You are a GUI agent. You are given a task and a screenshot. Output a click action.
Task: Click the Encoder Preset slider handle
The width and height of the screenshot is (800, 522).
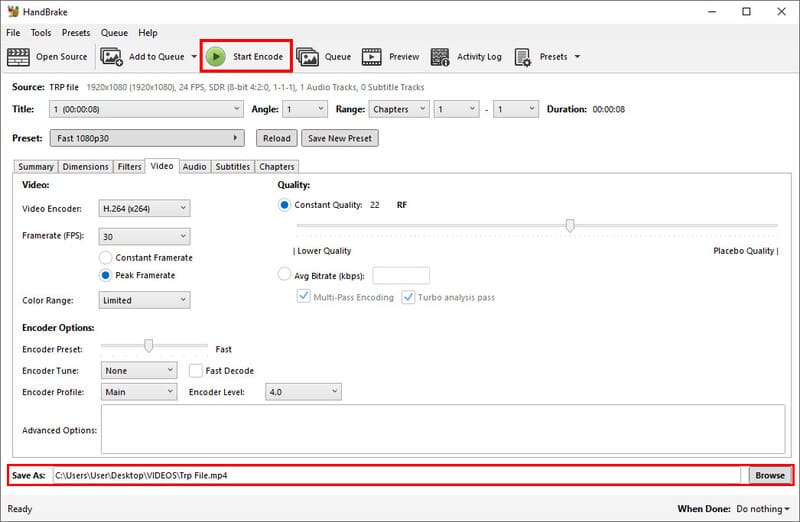coord(148,345)
